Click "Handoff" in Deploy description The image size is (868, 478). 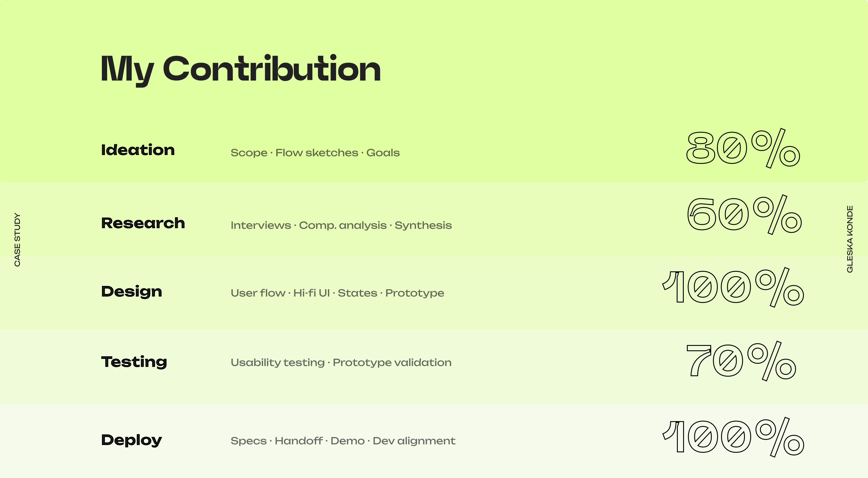tap(298, 441)
